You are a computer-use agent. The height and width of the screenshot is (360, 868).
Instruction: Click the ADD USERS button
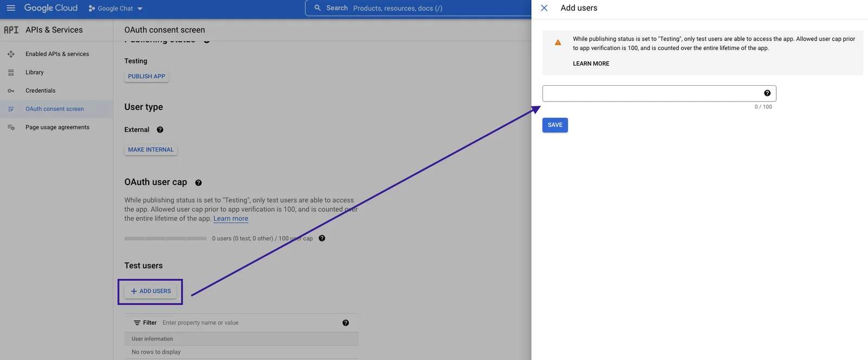click(x=151, y=292)
